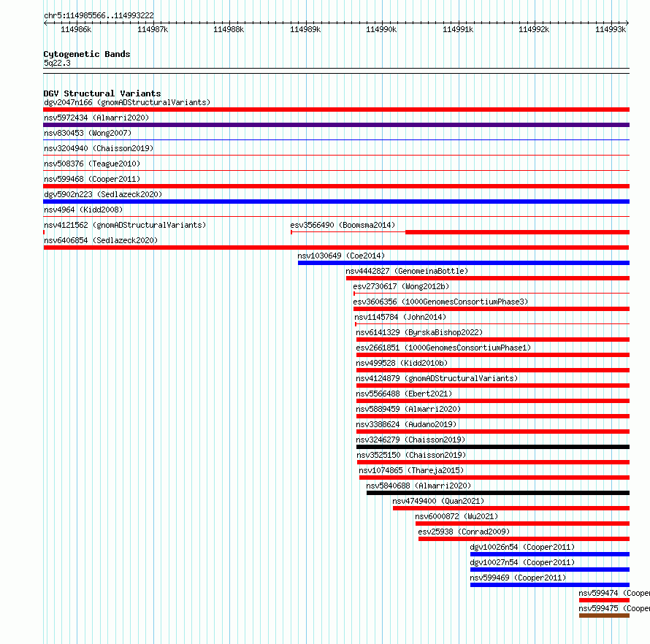
Task: Open esv3566490 (Boomsma2014) label
Action: pyautogui.click(x=343, y=225)
